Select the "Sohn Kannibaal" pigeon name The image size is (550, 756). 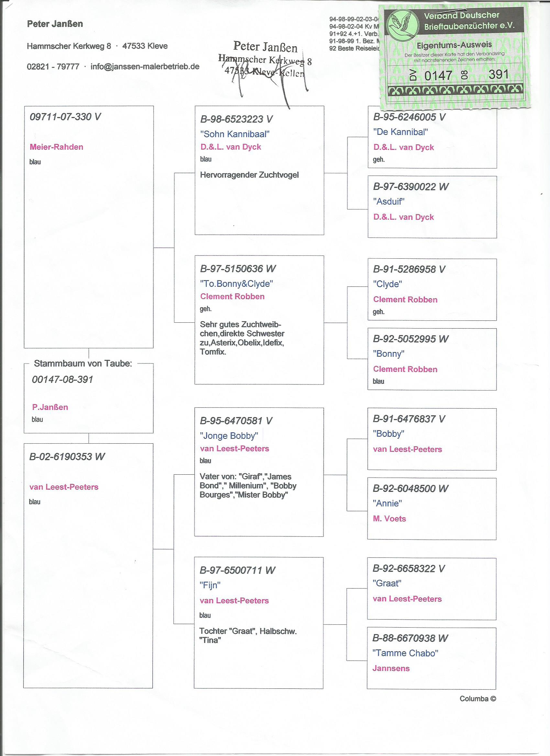[235, 134]
